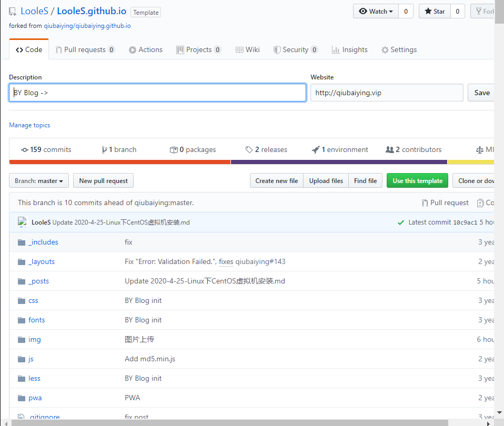
Task: Open the _posts folder
Action: 38,281
